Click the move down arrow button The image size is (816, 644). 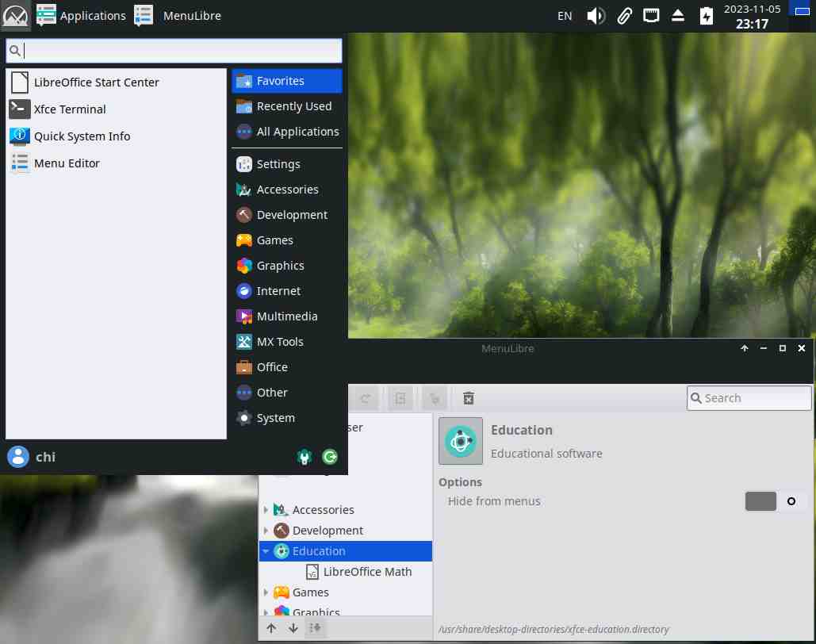293,628
